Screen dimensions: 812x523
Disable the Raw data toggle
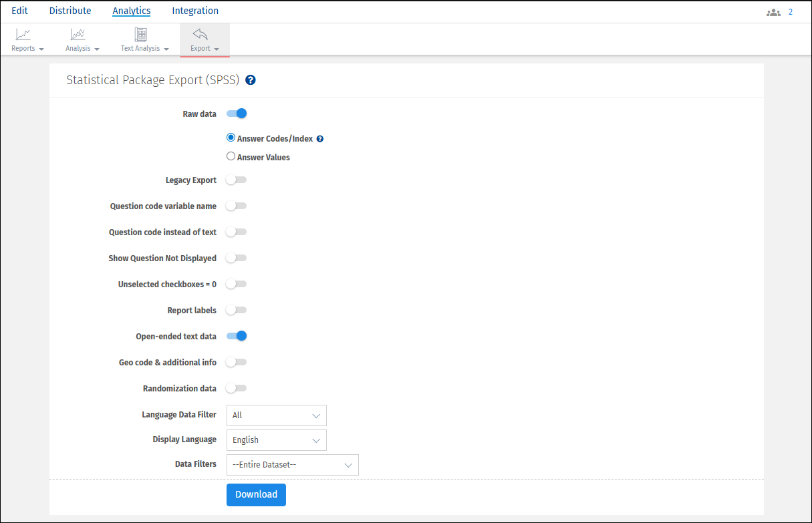point(236,114)
